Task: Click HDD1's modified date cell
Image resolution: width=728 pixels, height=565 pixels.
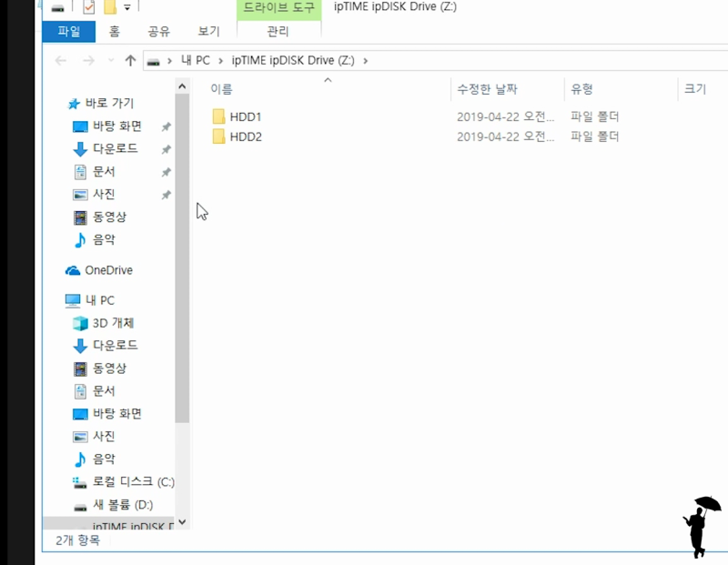Action: click(x=506, y=116)
